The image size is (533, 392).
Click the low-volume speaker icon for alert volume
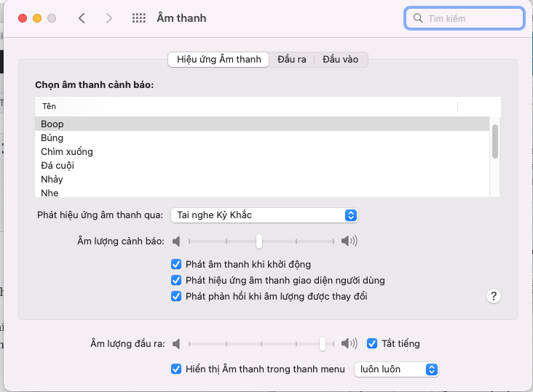pyautogui.click(x=176, y=241)
